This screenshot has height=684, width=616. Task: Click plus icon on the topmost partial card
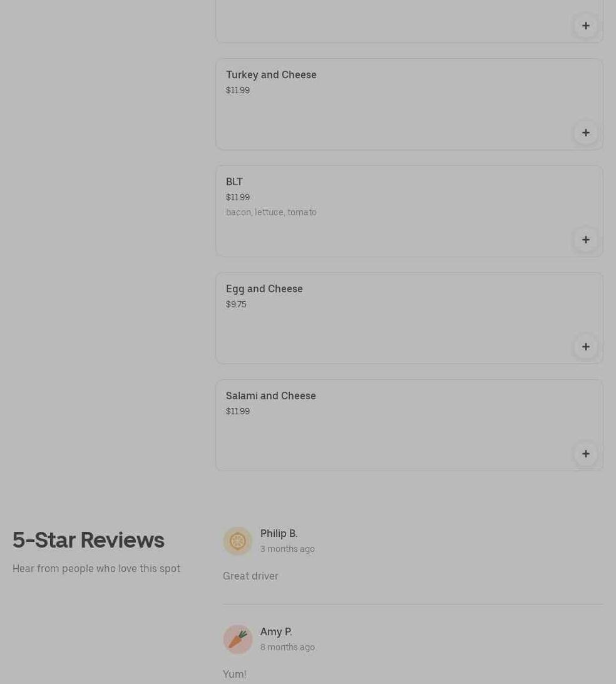point(585,26)
